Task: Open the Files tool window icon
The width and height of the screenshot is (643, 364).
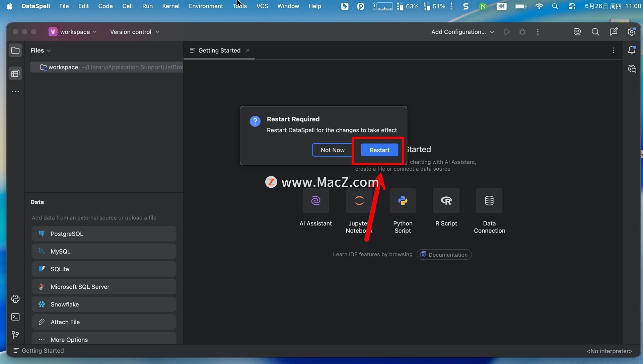Action: [x=15, y=51]
